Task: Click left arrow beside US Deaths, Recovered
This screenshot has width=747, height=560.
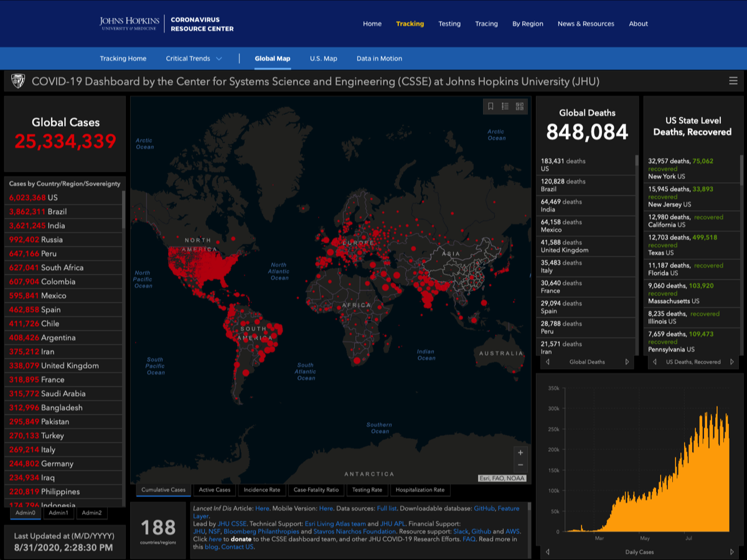Action: [654, 362]
